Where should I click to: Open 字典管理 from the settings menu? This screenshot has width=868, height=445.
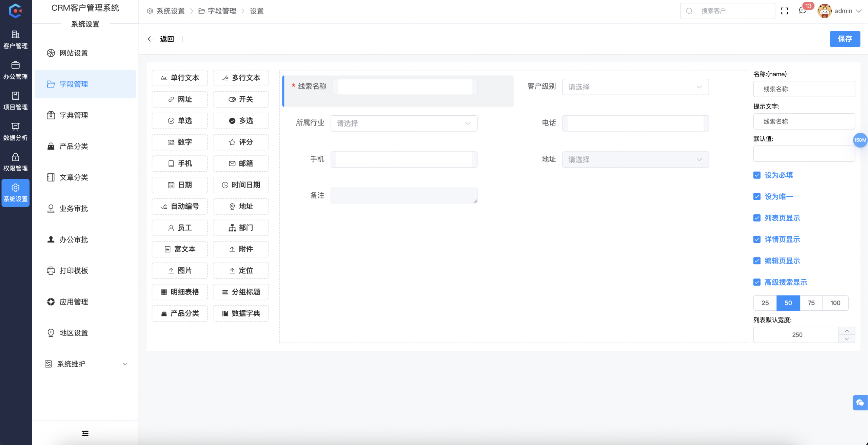pos(73,115)
